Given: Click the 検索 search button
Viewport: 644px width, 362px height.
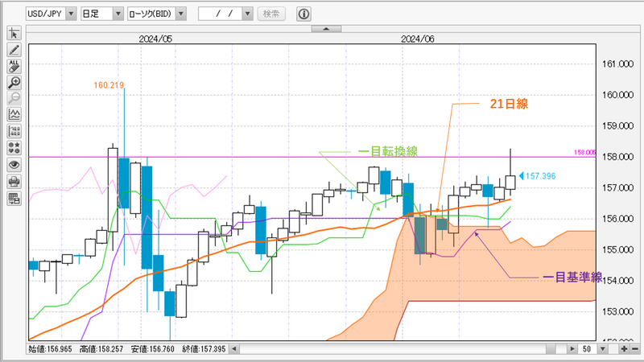Looking at the screenshot, I should point(271,14).
